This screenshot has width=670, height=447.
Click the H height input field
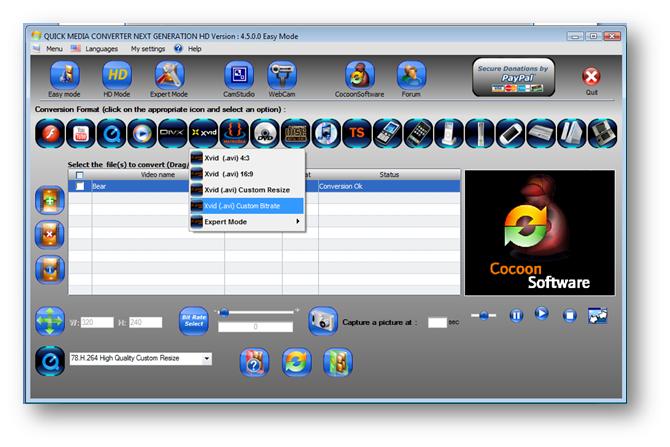click(x=145, y=322)
